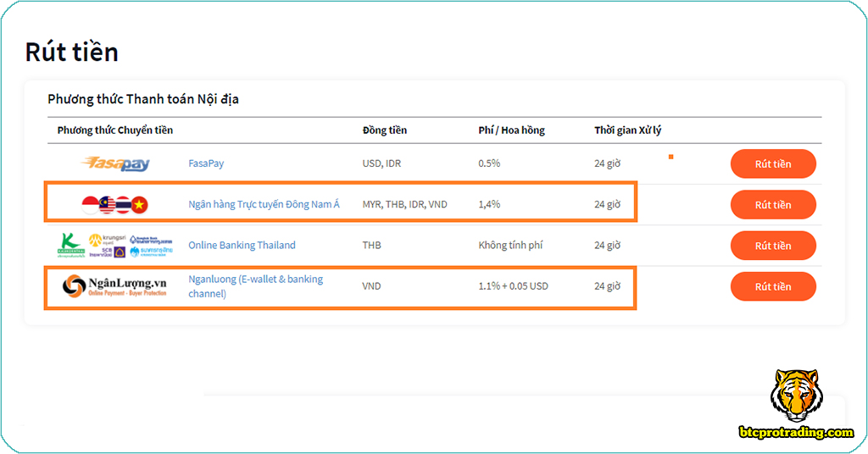Image resolution: width=868 pixels, height=454 pixels.
Task: Click the Bangkok Bank logo
Action: [151, 239]
